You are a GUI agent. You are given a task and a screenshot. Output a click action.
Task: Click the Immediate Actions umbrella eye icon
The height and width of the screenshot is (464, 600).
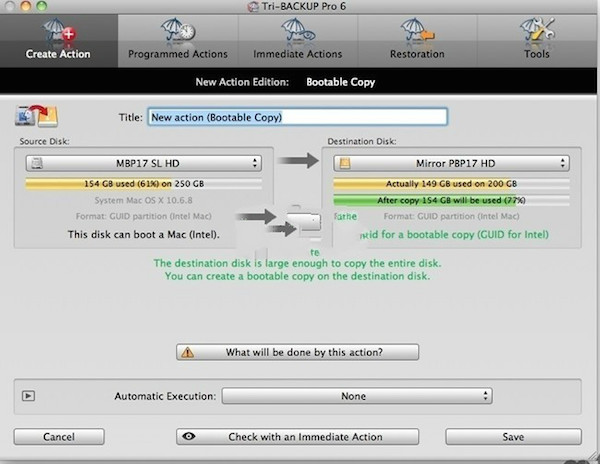pyautogui.click(x=298, y=31)
